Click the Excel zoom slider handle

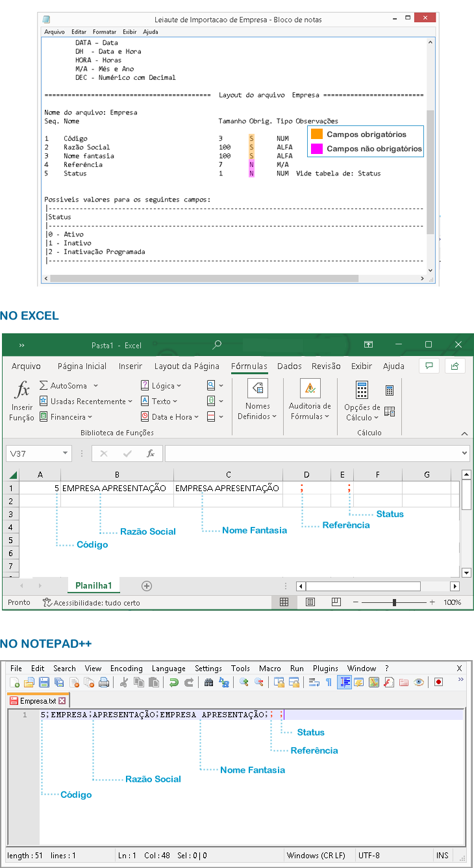click(394, 603)
